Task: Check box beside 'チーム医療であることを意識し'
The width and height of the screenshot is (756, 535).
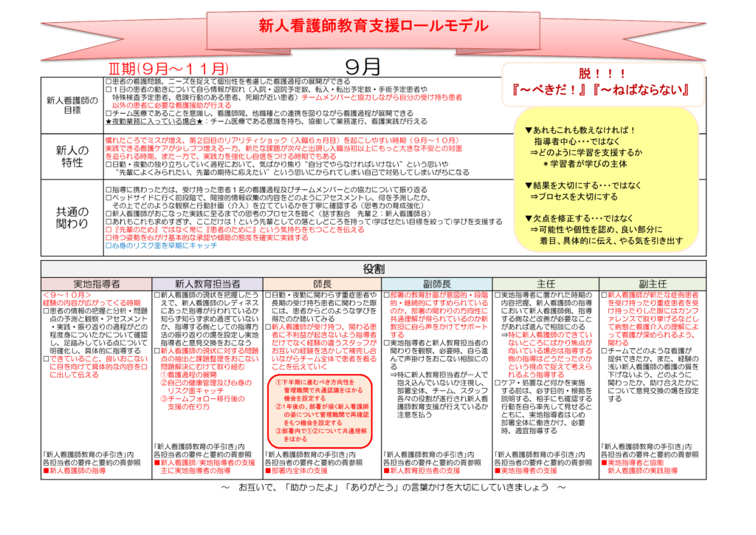Action: pyautogui.click(x=109, y=113)
